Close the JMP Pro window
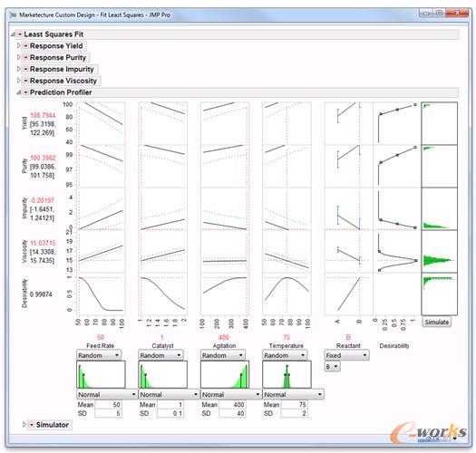This screenshot has height=453, width=476. coord(457,13)
